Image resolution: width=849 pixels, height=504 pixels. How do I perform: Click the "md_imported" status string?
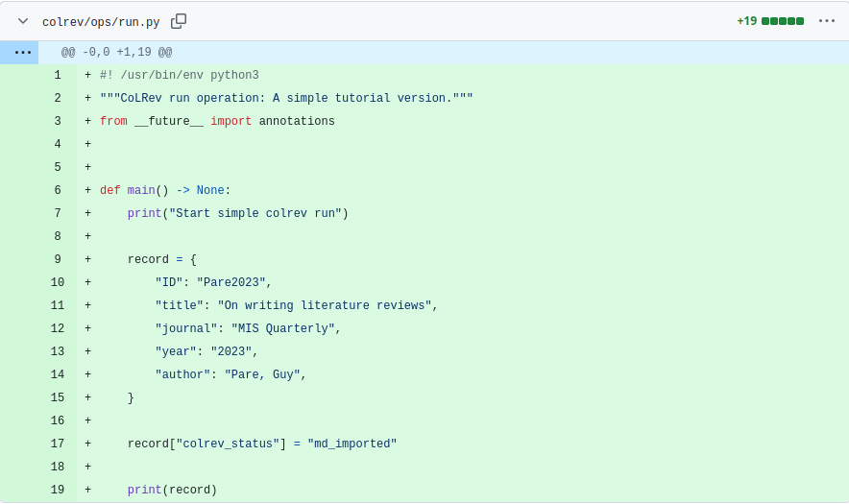(x=352, y=444)
